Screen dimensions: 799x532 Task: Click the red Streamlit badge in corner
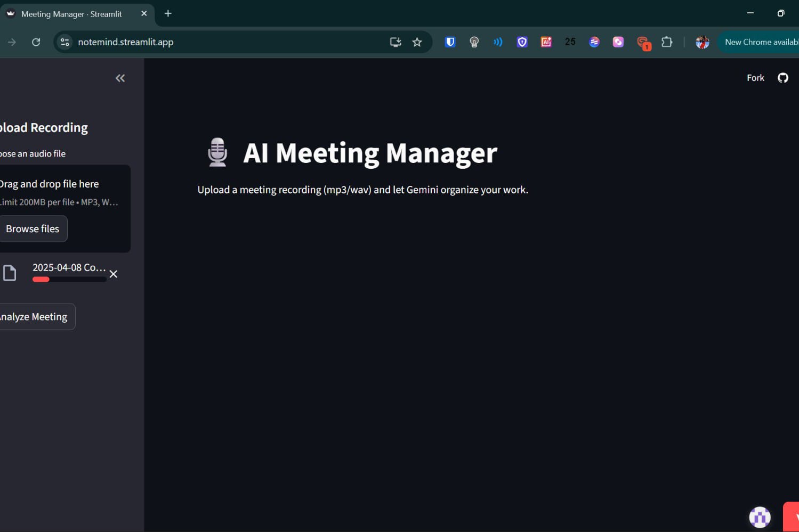click(791, 517)
